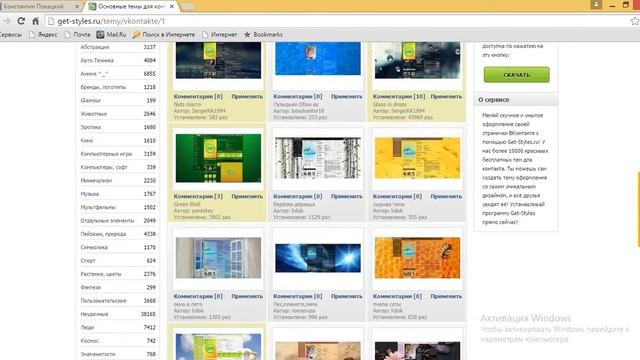Open Комментарии [3] for Green Wall
This screenshot has height=360, width=640.
pos(198,196)
